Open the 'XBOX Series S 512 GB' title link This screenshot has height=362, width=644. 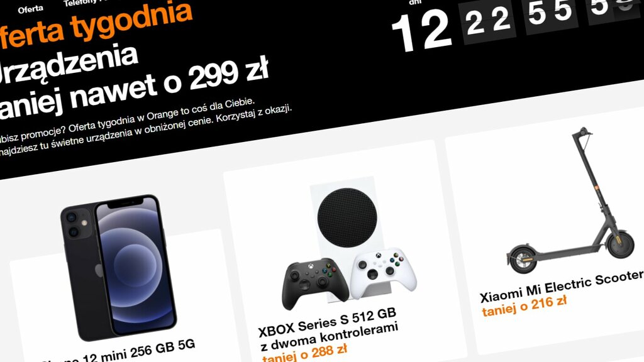[327, 322]
